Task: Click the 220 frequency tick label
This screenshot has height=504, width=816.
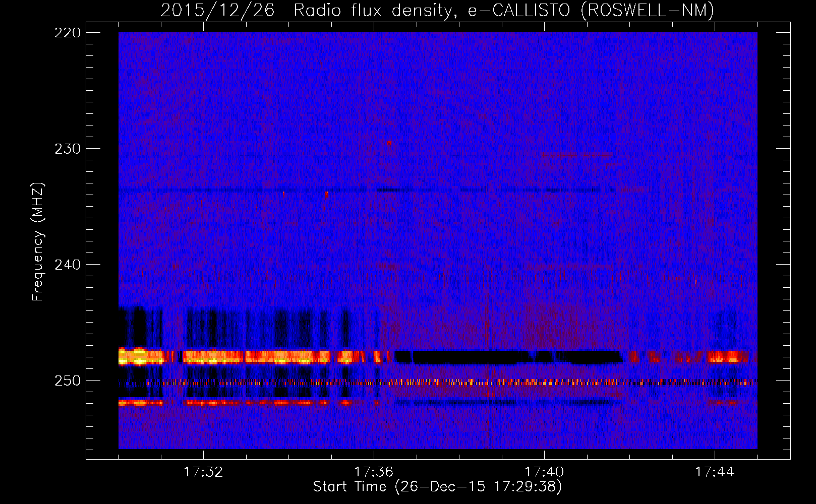Action: click(x=68, y=33)
